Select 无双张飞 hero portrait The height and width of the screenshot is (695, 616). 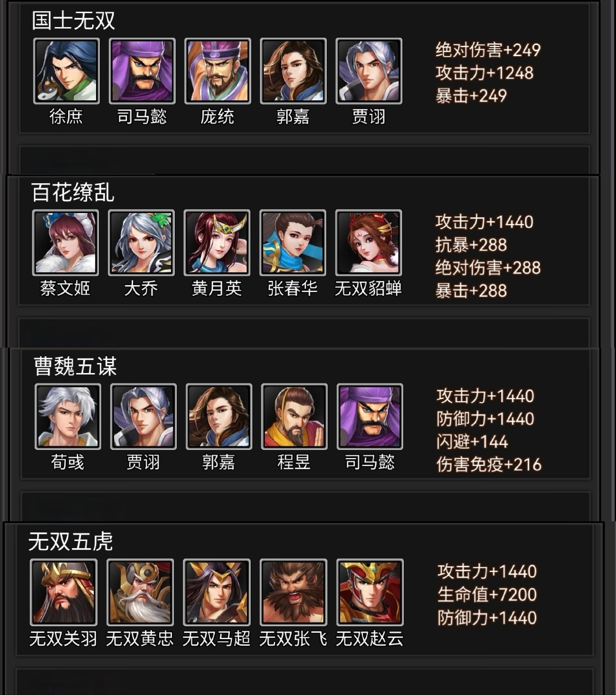(293, 592)
